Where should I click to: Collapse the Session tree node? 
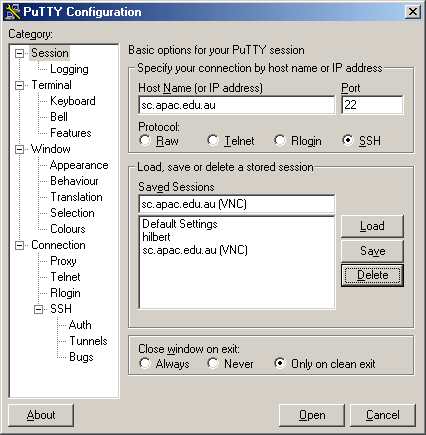pos(20,53)
